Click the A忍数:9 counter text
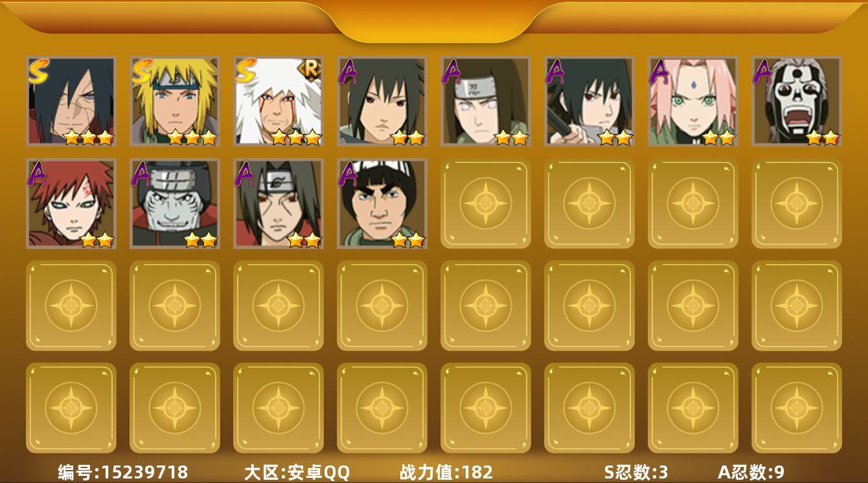The height and width of the screenshot is (483, 868). [751, 472]
